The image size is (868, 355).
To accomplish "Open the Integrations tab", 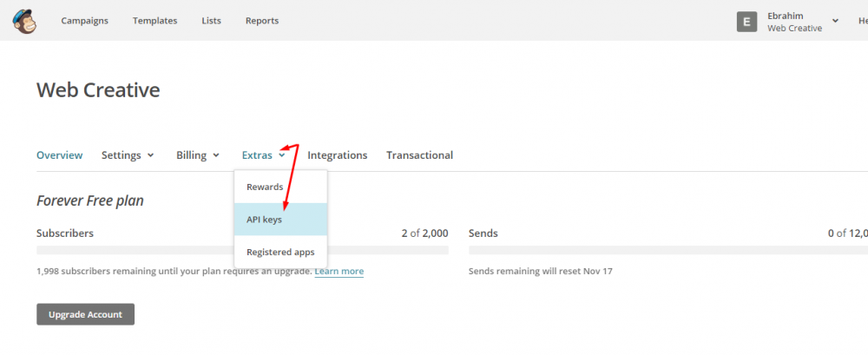I will click(338, 155).
